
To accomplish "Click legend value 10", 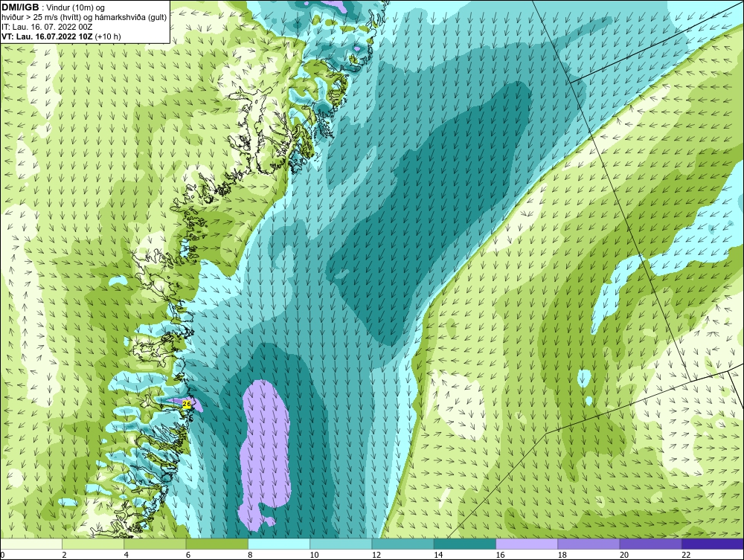I will tap(314, 555).
